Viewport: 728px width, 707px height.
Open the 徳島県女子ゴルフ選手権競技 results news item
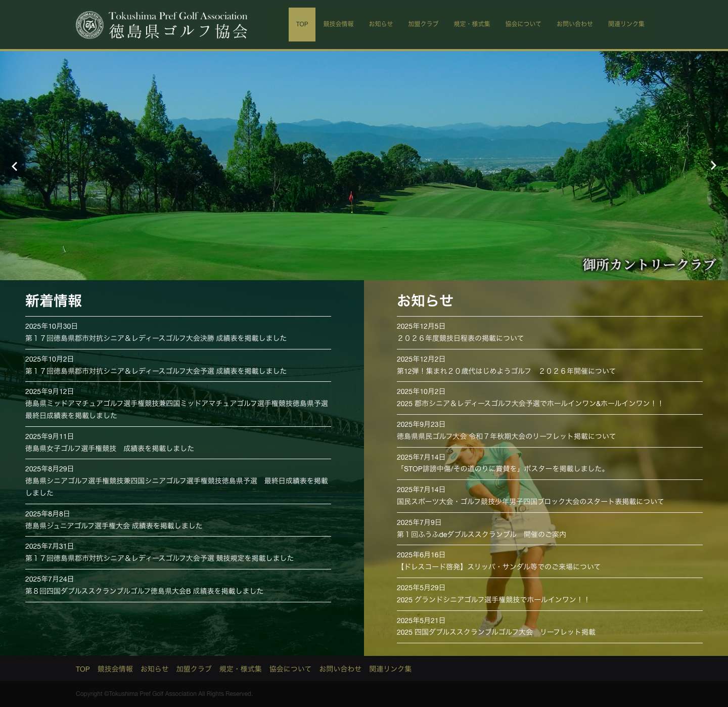point(110,448)
